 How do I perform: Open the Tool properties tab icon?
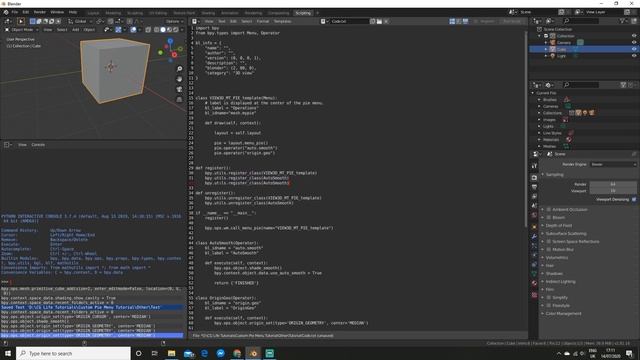click(534, 166)
